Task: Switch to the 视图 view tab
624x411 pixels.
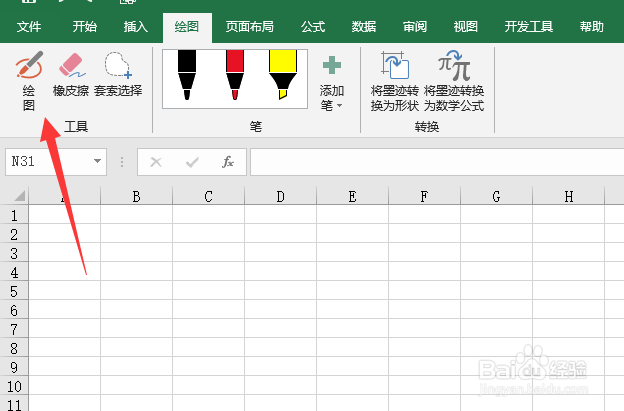Action: coord(466,27)
